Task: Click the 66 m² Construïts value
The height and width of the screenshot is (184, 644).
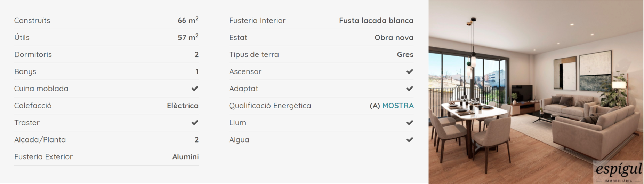Action: coord(188,21)
